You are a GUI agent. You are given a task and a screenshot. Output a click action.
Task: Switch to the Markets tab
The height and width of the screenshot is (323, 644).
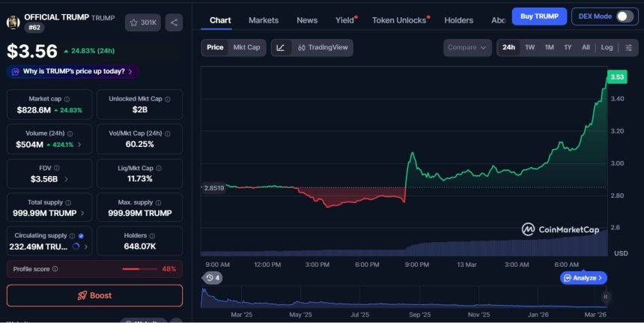click(x=263, y=20)
